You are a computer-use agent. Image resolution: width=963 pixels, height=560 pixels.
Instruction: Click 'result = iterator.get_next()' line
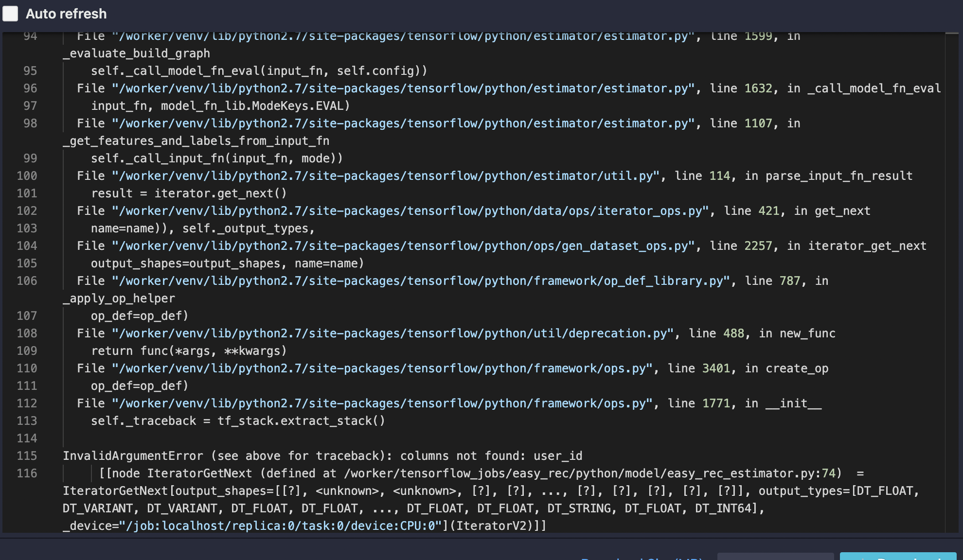pyautogui.click(x=189, y=193)
